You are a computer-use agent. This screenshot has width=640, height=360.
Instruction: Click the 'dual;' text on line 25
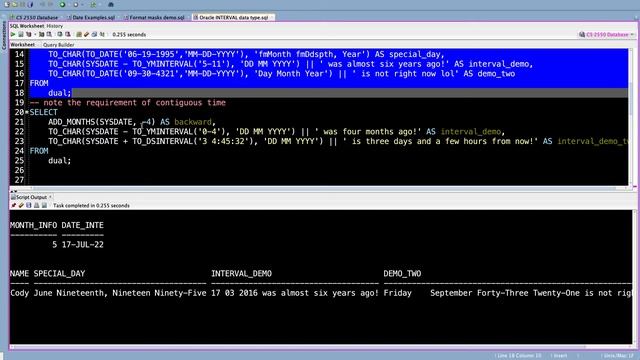pyautogui.click(x=60, y=160)
